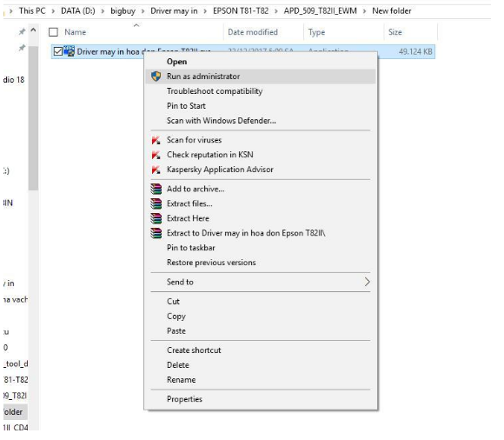Sort by the Name column header
Image resolution: width=504 pixels, height=440 pixels.
click(76, 32)
